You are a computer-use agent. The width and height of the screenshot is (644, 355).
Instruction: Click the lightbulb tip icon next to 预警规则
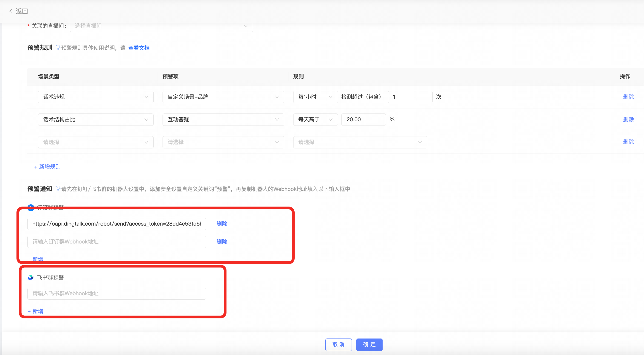(x=58, y=47)
